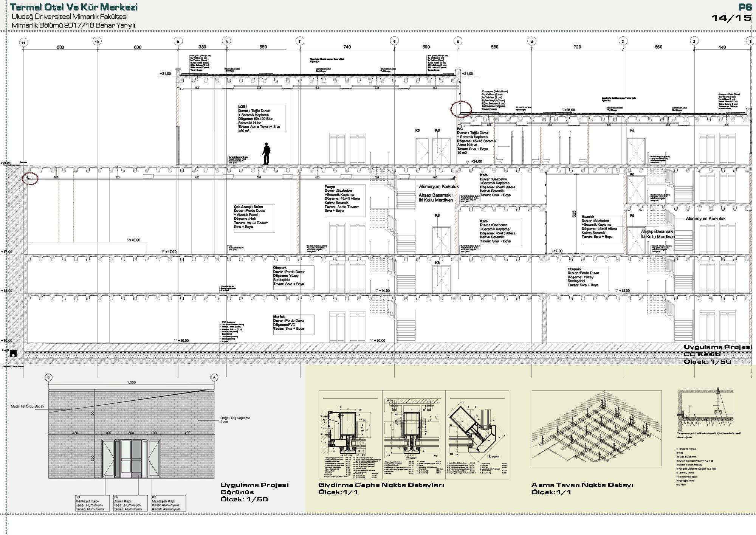Viewport: 756px width, 535px height.
Task: Click axis bubble labeled B in elevation
Action: 48,377
